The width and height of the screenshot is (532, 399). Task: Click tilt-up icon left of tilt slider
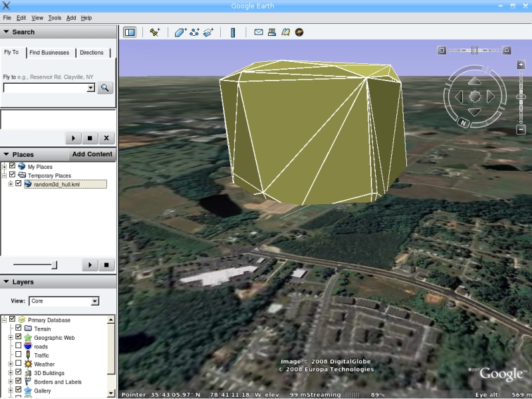(x=442, y=51)
